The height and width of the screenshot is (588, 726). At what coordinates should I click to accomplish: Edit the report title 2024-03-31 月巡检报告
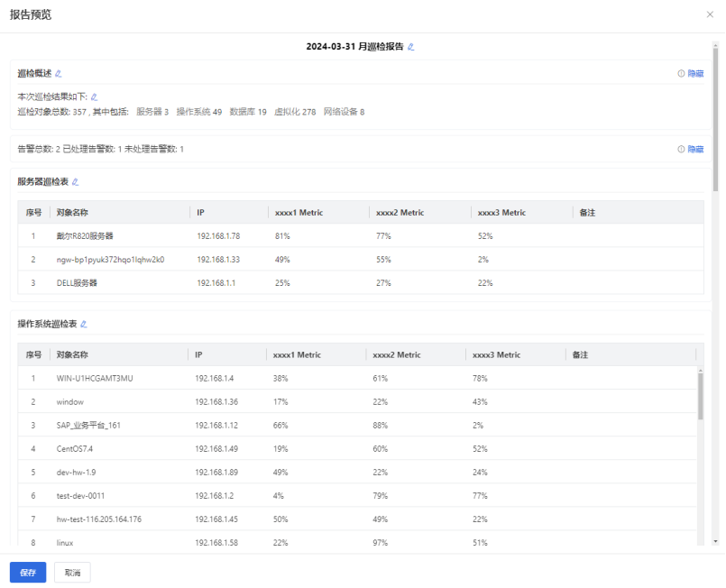[x=410, y=47]
